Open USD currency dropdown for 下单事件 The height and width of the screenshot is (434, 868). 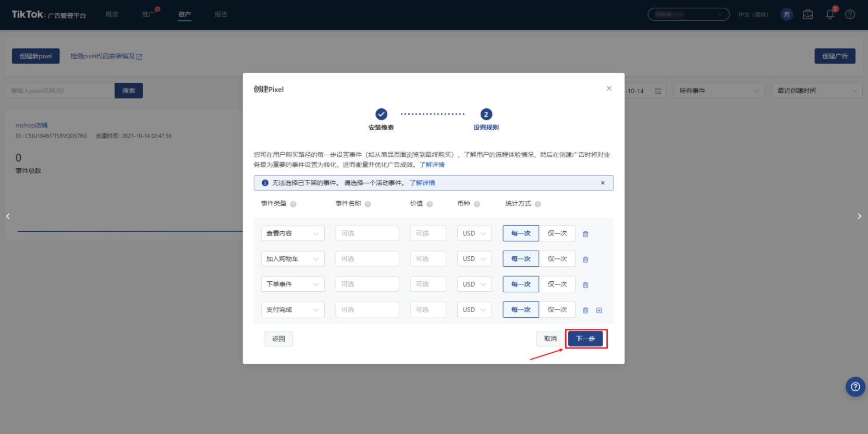click(474, 284)
